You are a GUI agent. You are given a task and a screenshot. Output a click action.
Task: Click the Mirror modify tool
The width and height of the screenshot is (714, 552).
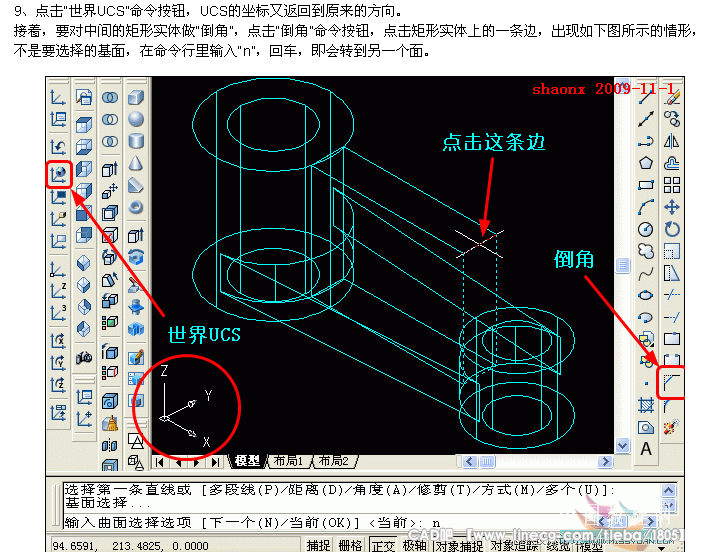coord(672,142)
